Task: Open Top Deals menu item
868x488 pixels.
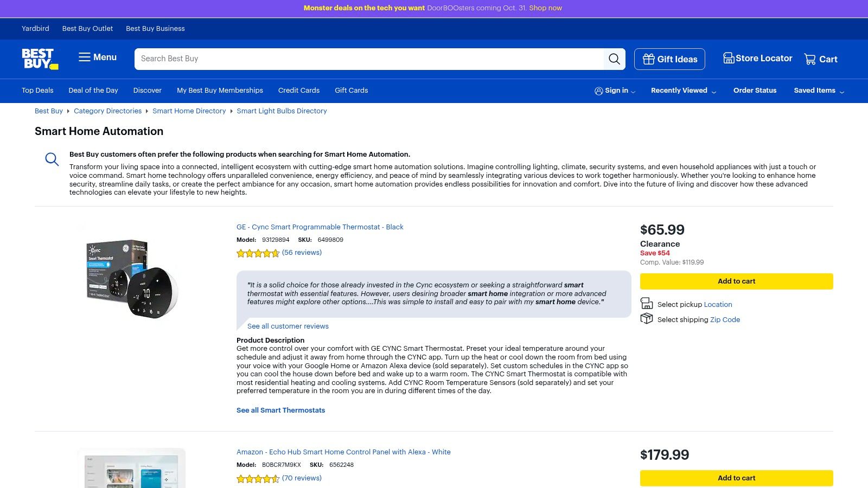Action: tap(37, 91)
